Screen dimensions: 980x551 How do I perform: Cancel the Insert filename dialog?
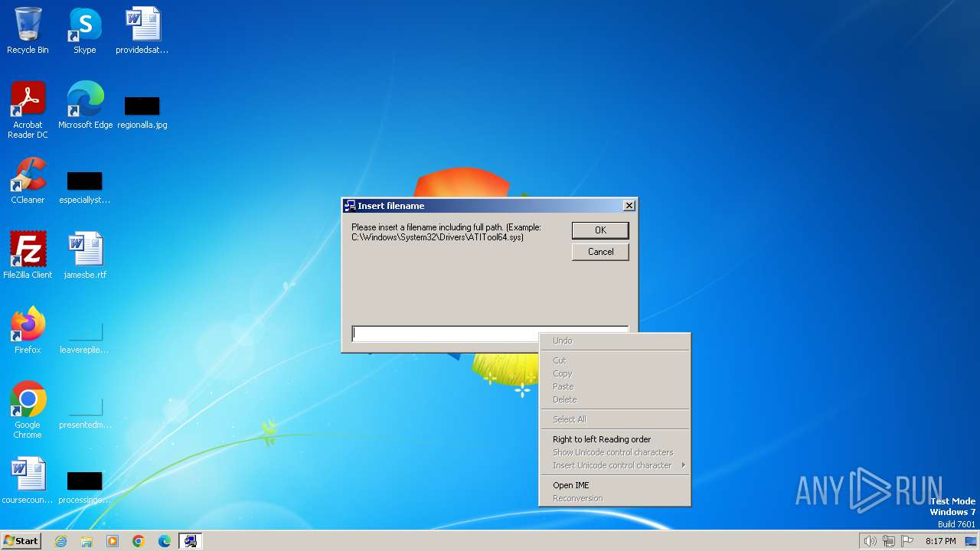pos(600,252)
